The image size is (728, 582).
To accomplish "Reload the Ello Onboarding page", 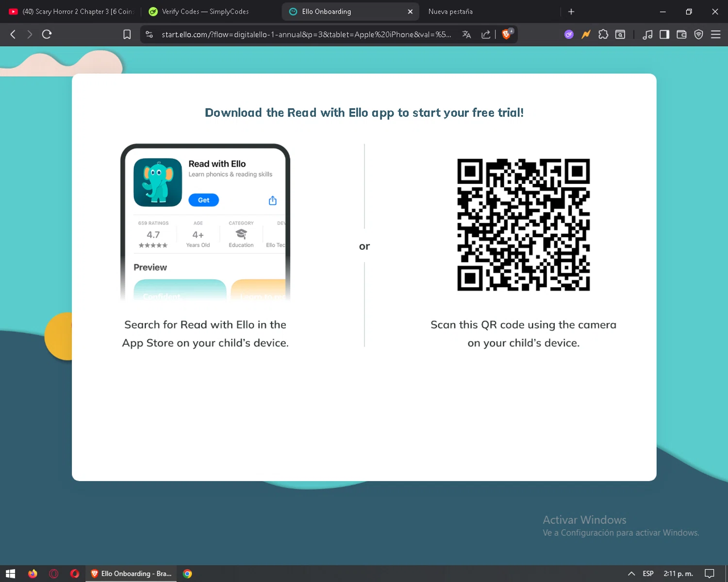I will click(x=47, y=34).
